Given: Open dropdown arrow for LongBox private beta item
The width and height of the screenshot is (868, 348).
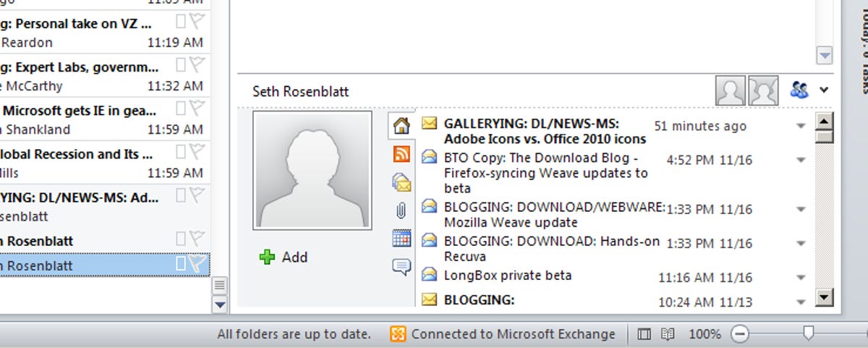Looking at the screenshot, I should coord(801,277).
